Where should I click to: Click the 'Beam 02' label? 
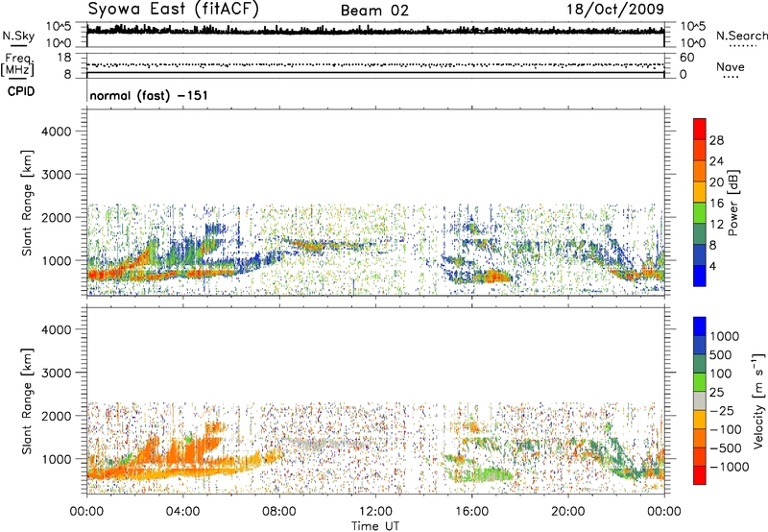pyautogui.click(x=374, y=11)
